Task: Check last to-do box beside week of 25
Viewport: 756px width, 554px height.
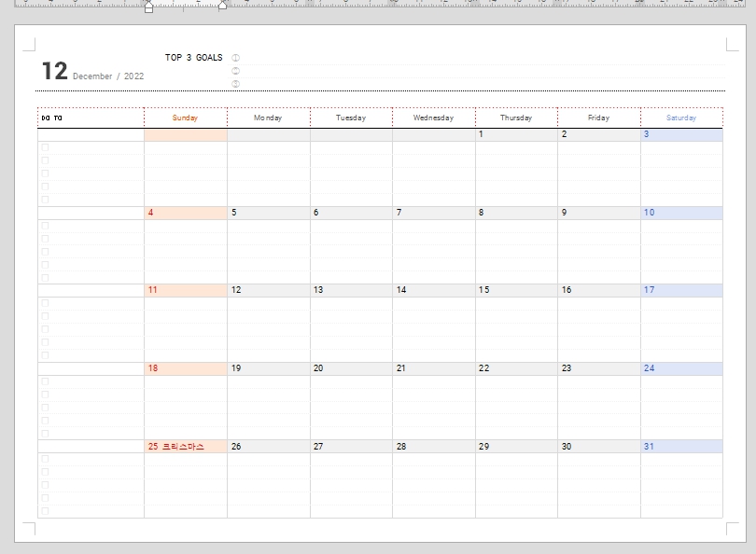Action: pyautogui.click(x=46, y=511)
